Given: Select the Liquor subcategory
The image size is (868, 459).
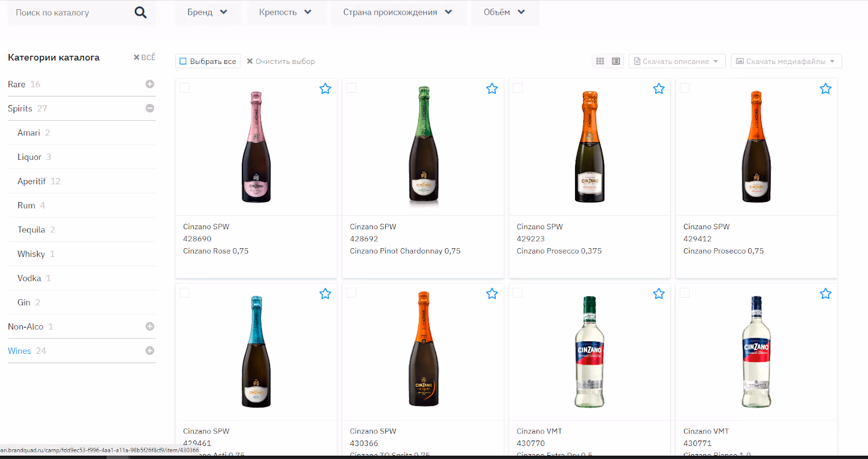Looking at the screenshot, I should 29,157.
